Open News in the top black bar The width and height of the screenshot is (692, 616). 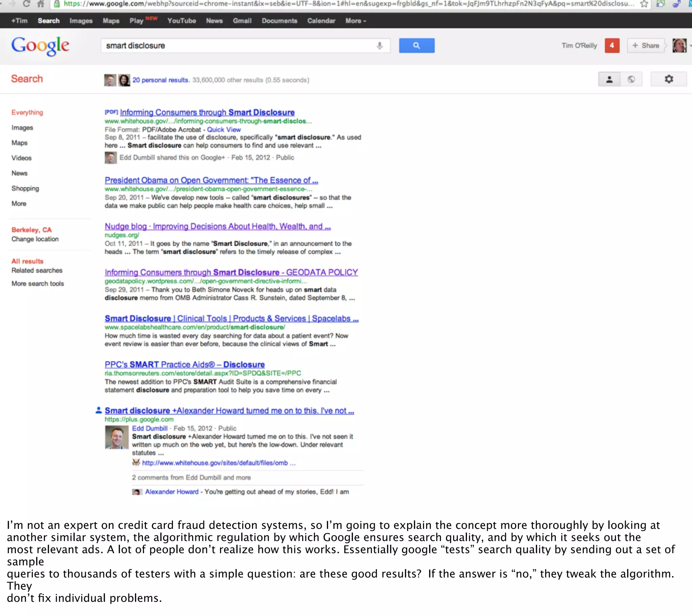tap(214, 21)
